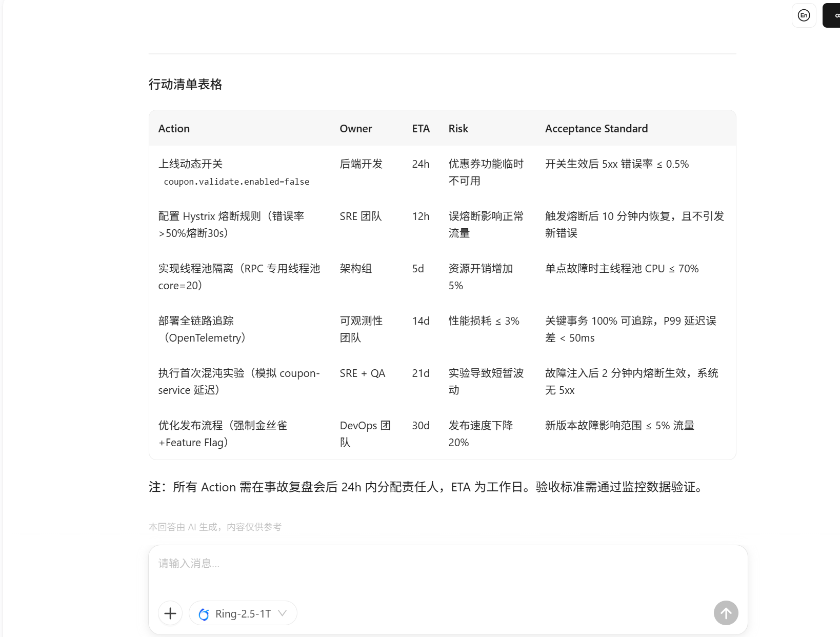
Task: Click the 上线动态开关 cell text
Action: pos(190,164)
